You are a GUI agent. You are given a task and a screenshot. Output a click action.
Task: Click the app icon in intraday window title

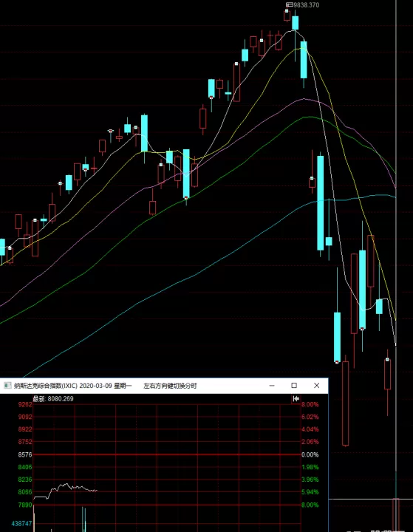click(x=7, y=386)
